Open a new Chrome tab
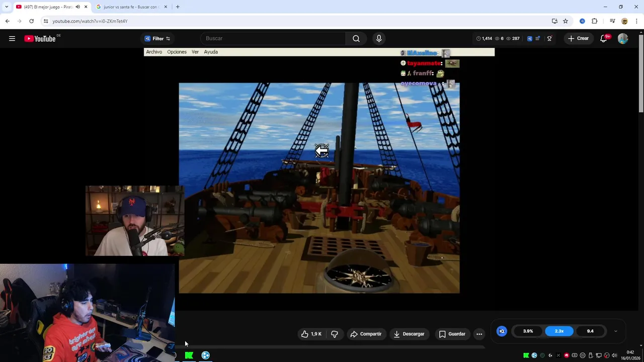This screenshot has width=644, height=362. 178,7
